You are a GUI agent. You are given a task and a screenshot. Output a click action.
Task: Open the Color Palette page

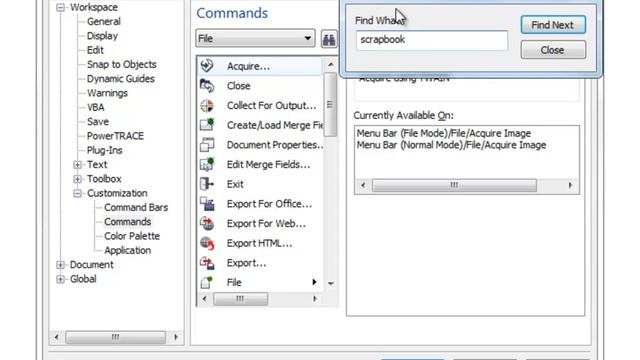(132, 236)
